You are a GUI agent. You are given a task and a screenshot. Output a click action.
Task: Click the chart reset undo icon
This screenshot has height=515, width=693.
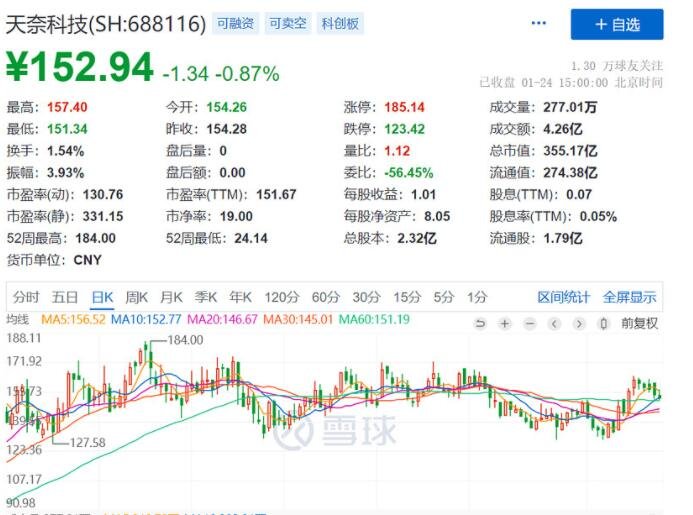tap(480, 324)
